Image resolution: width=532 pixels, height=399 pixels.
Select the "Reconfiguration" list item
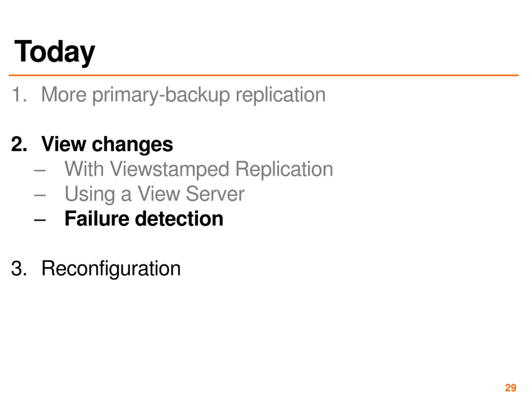(111, 269)
